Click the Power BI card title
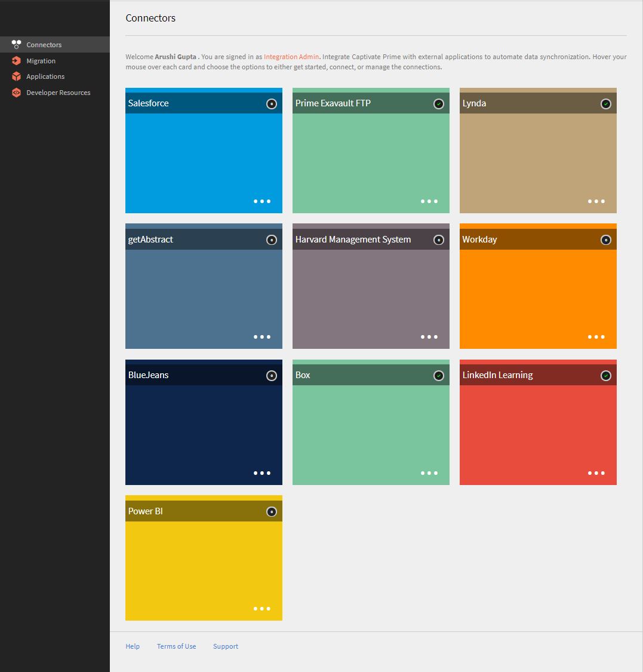 (x=145, y=511)
